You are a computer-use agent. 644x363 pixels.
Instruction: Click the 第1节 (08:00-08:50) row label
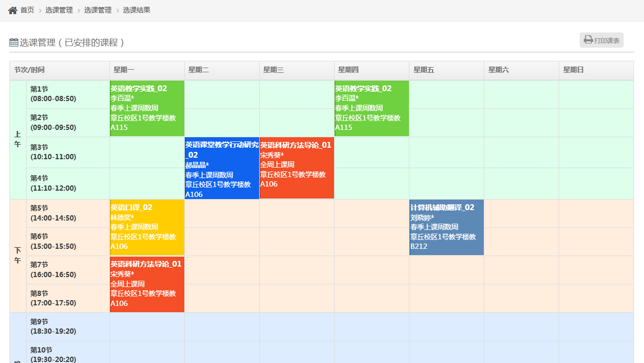68,94
